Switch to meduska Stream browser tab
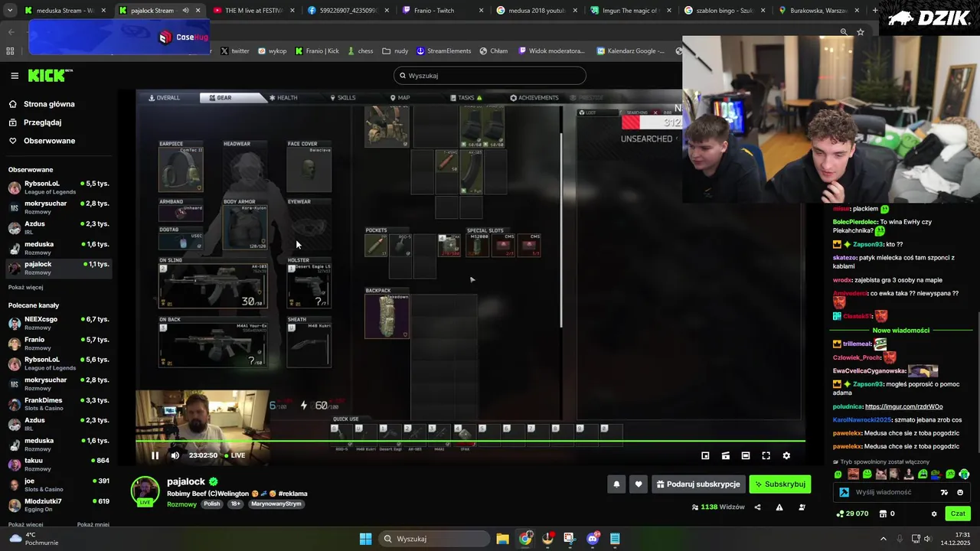The height and width of the screenshot is (551, 980). click(65, 11)
